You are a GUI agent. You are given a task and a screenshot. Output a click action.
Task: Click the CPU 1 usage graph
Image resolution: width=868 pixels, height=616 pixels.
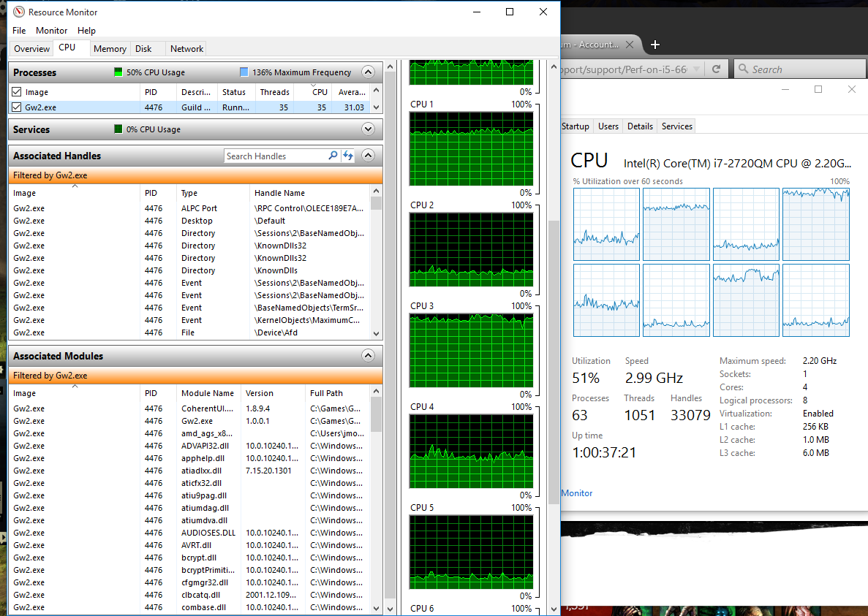pyautogui.click(x=471, y=149)
